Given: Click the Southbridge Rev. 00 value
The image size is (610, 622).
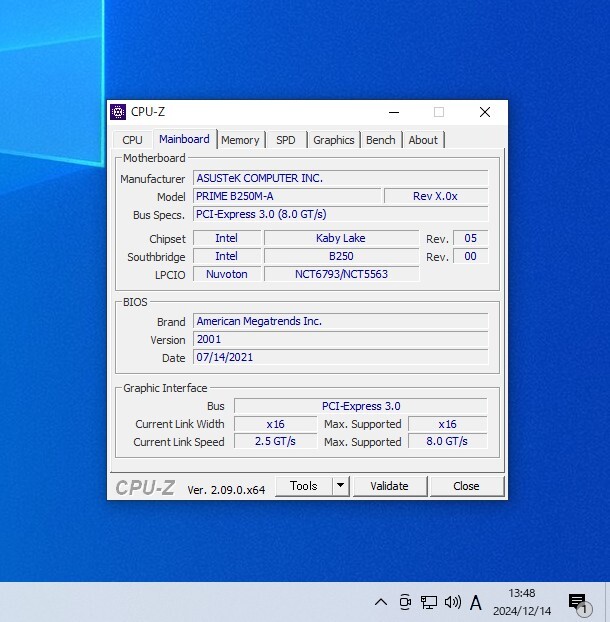Looking at the screenshot, I should tap(471, 256).
